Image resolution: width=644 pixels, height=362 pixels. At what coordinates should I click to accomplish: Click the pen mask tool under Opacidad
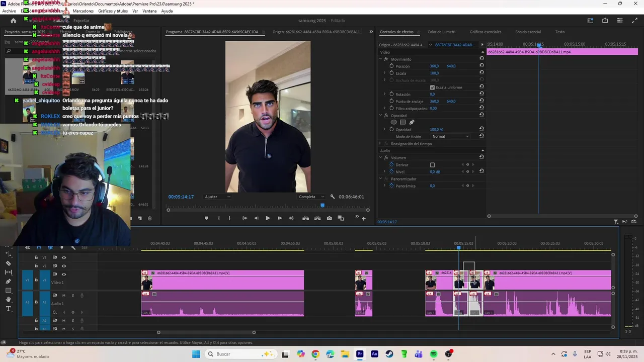click(x=412, y=122)
